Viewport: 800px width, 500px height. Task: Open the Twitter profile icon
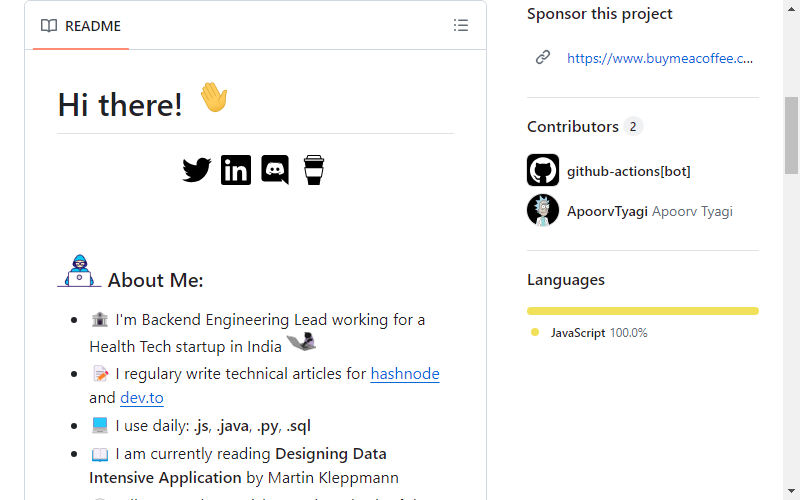(x=196, y=170)
